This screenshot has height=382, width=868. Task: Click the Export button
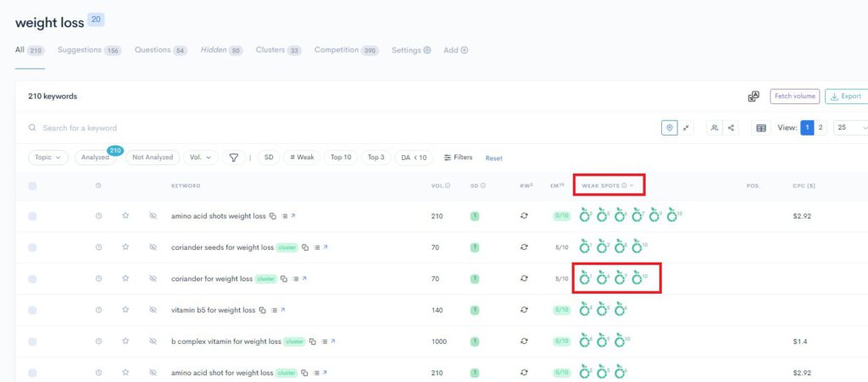coord(847,97)
